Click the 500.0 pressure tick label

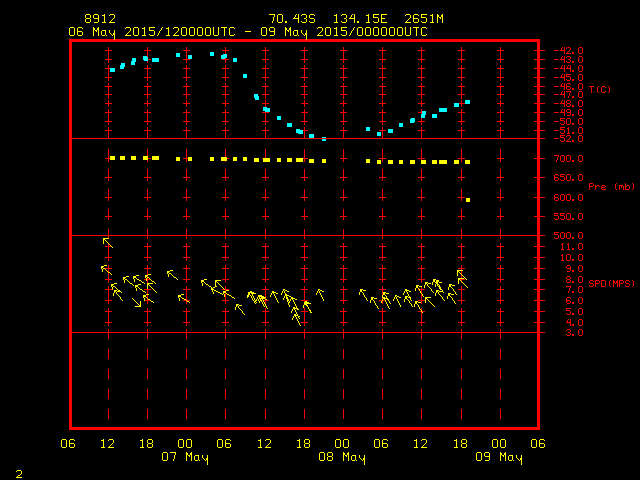(x=568, y=236)
